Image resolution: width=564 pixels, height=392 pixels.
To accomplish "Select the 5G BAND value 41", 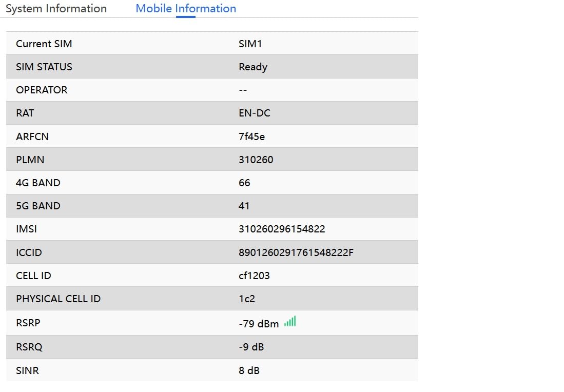I will click(x=244, y=206).
